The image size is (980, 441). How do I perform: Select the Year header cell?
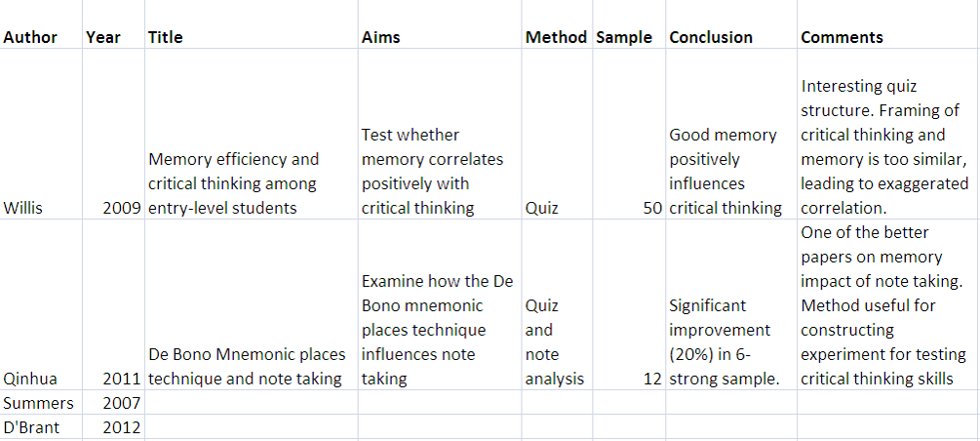click(x=103, y=37)
